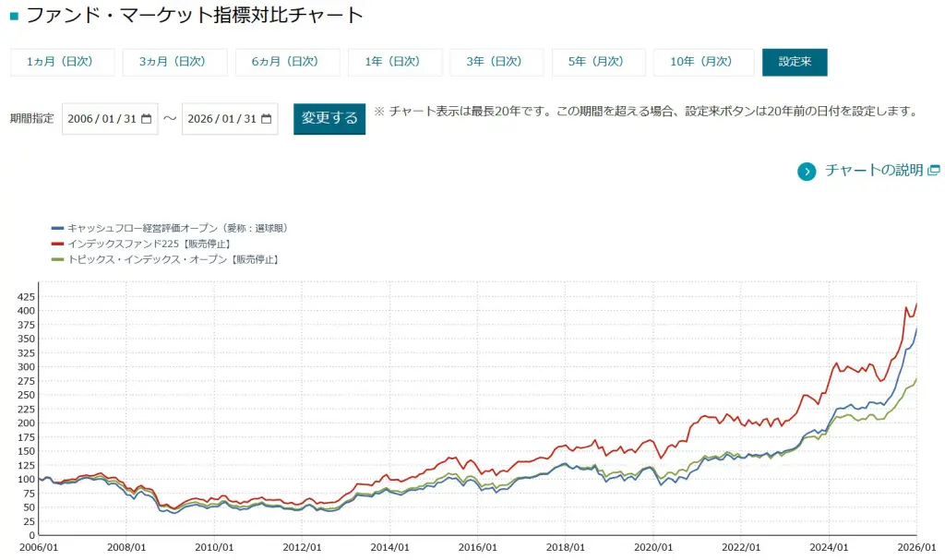This screenshot has height=560, width=945.
Task: Switch to 5年（月次） view
Action: [597, 62]
